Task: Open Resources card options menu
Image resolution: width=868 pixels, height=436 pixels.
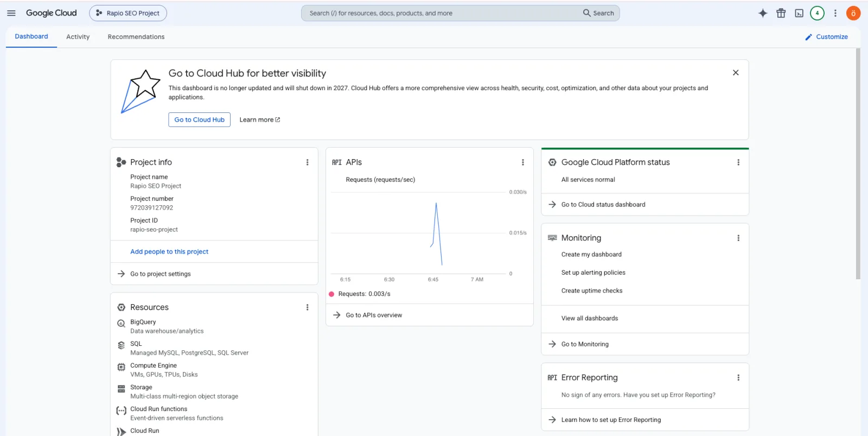Action: [308, 307]
